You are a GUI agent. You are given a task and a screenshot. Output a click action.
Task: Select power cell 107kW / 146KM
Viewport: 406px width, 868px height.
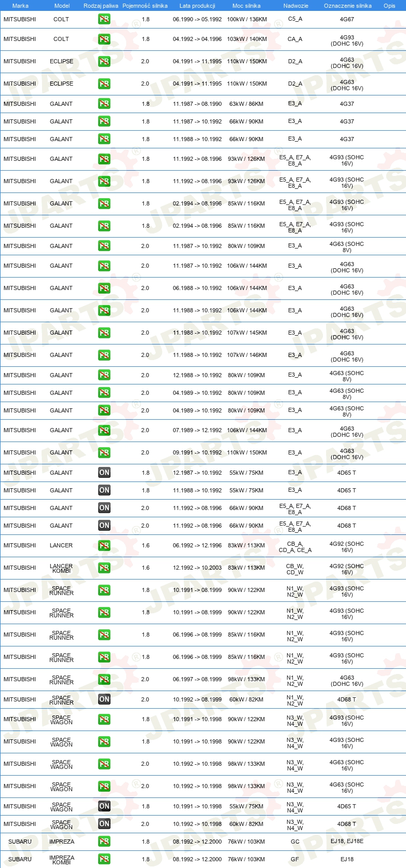click(x=247, y=355)
